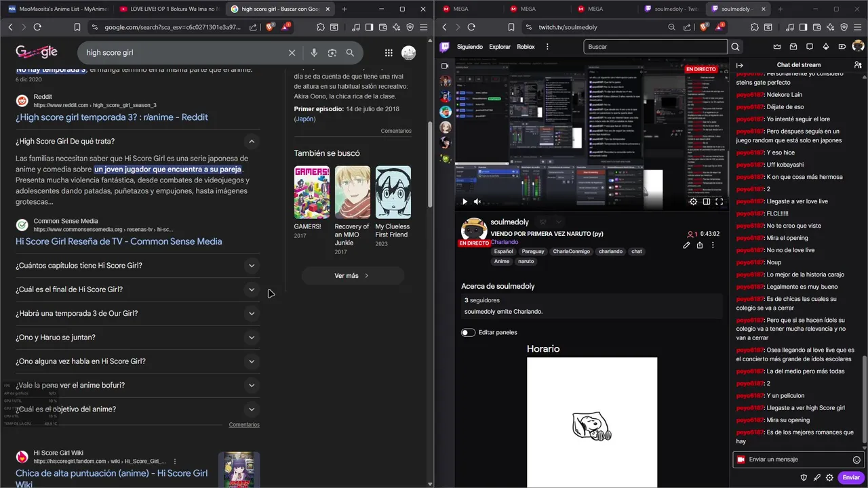Viewport: 868px width, 488px height.
Task: Focus the Enviar un mensaje chat field
Action: 798,460
